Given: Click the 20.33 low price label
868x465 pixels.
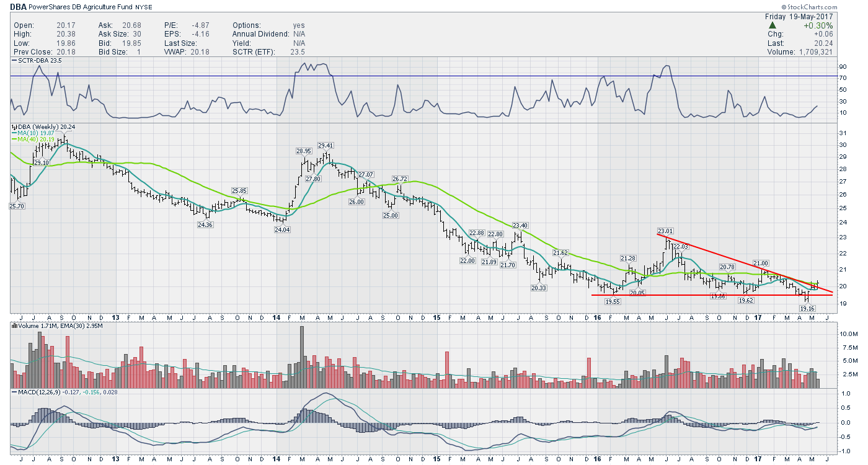Looking at the screenshot, I should pos(538,288).
